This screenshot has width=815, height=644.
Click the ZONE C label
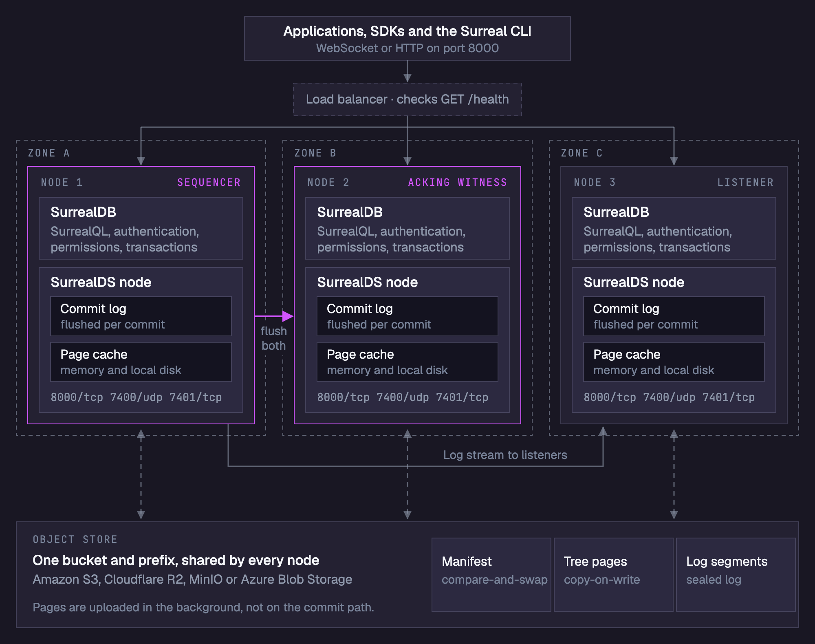[582, 153]
